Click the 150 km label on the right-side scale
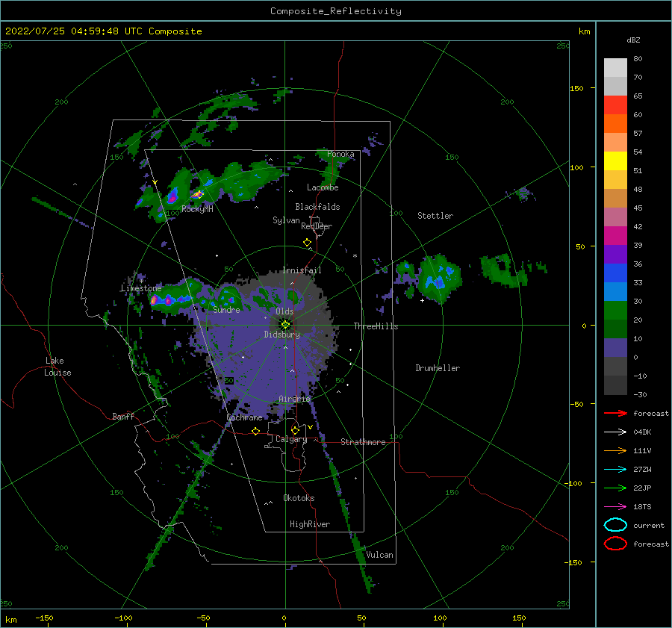The height and width of the screenshot is (628, 672). 576,88
